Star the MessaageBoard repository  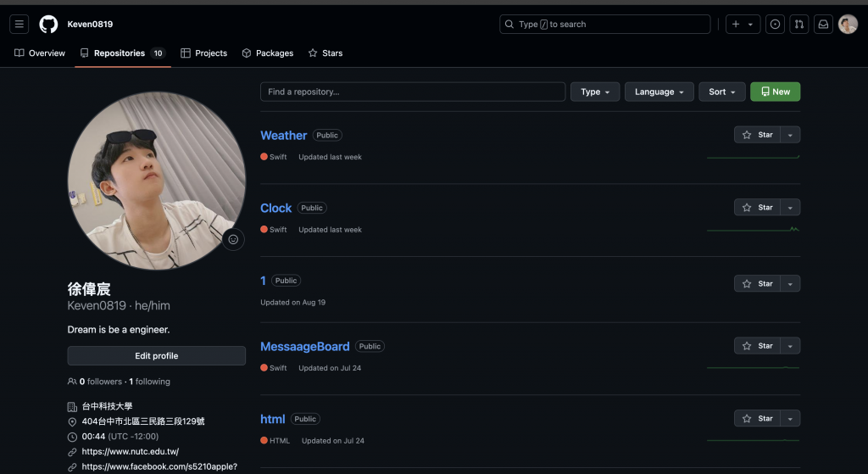coord(757,345)
